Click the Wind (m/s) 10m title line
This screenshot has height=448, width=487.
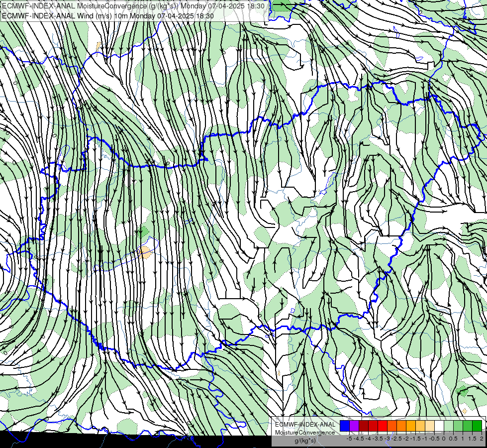click(108, 15)
